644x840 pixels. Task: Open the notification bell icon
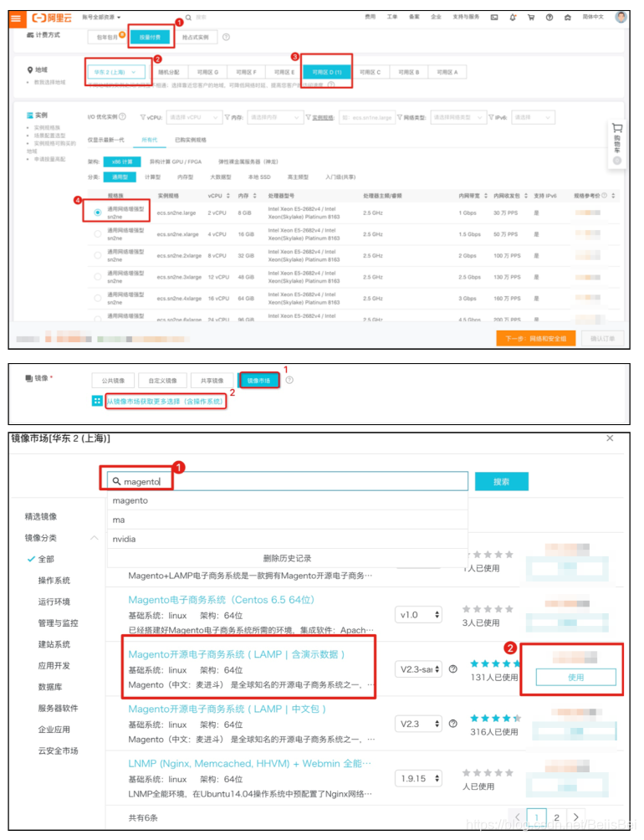[x=513, y=17]
